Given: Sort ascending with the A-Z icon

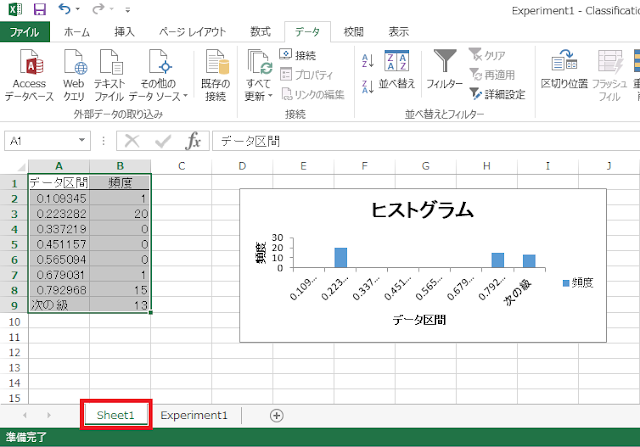Looking at the screenshot, I should [367, 60].
